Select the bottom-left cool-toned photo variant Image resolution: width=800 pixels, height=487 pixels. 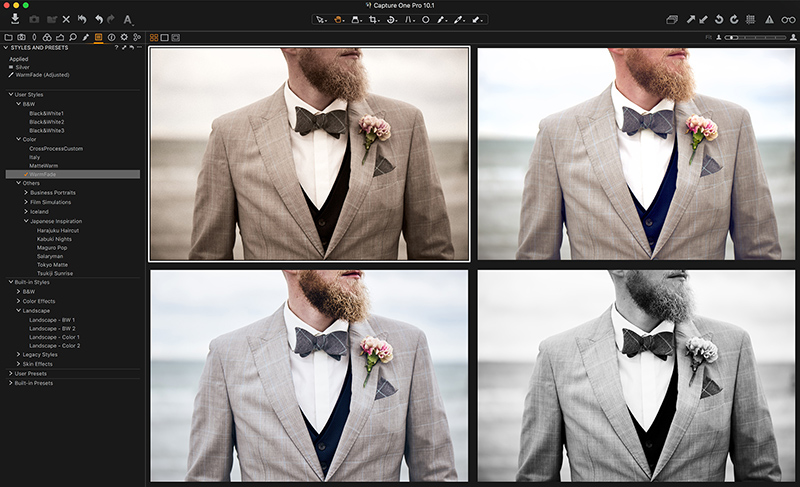point(309,376)
